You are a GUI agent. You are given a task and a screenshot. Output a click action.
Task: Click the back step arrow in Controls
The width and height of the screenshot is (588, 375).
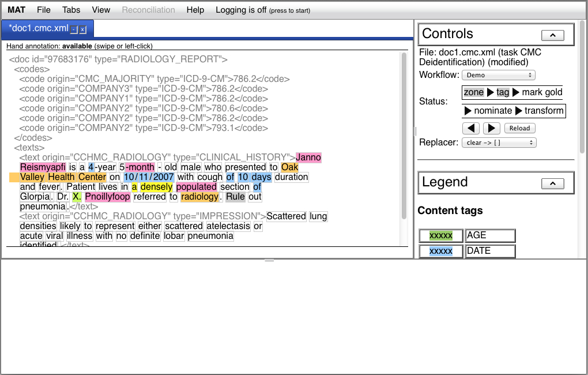(x=471, y=128)
